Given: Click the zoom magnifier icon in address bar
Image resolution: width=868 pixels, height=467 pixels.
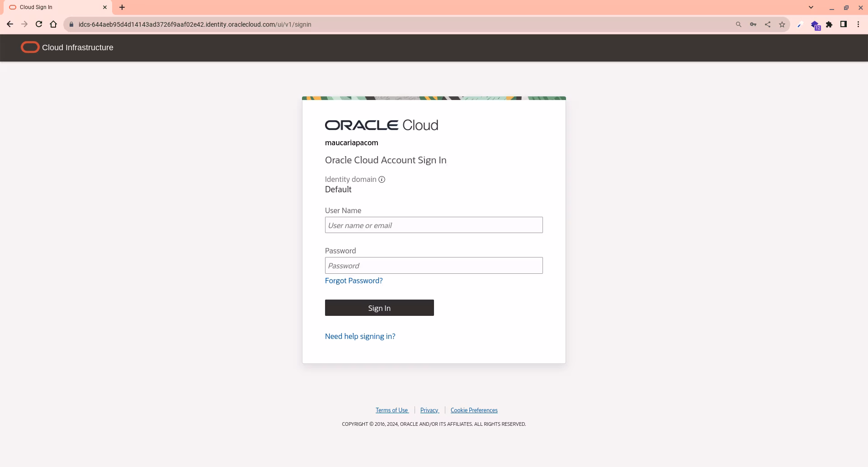Looking at the screenshot, I should coord(739,24).
